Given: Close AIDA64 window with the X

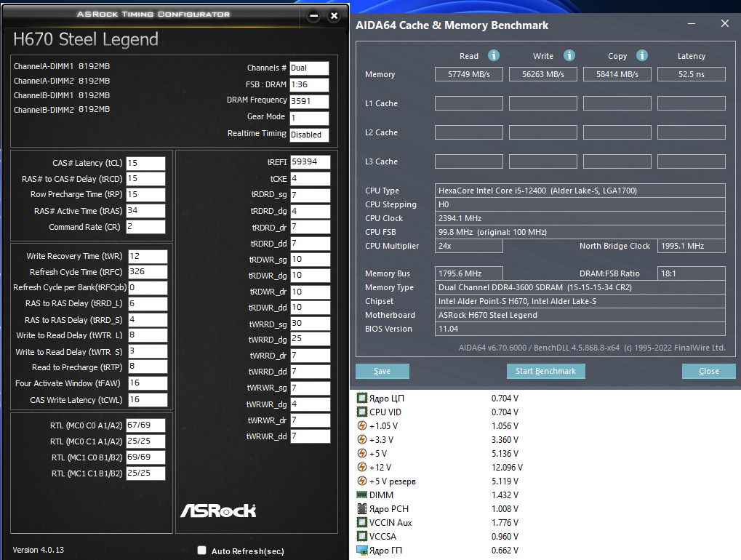Looking at the screenshot, I should [725, 23].
